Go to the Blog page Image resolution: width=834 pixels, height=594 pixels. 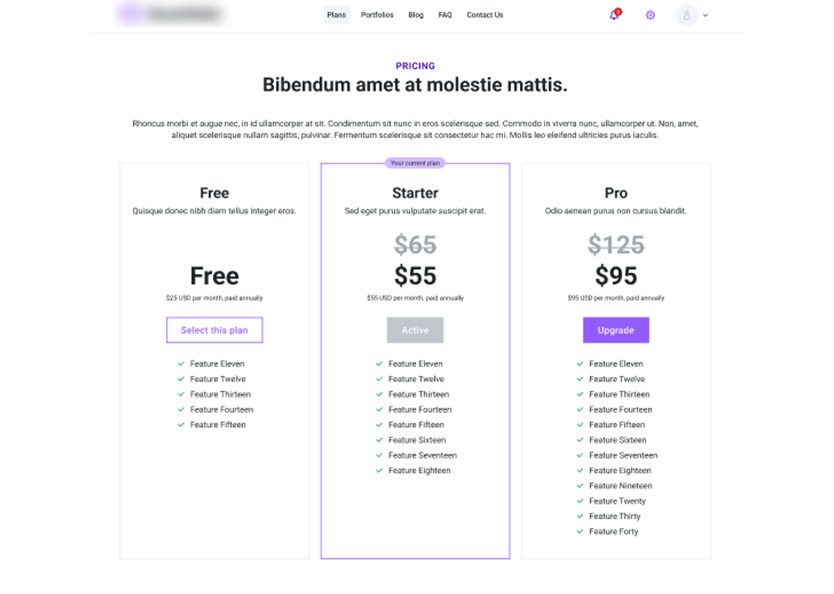[416, 15]
